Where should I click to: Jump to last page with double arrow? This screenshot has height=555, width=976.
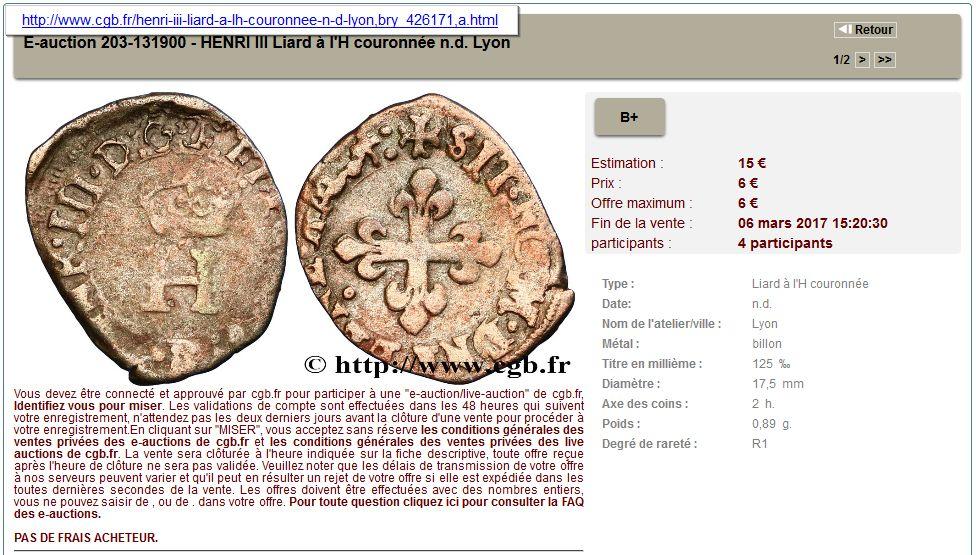pyautogui.click(x=884, y=60)
